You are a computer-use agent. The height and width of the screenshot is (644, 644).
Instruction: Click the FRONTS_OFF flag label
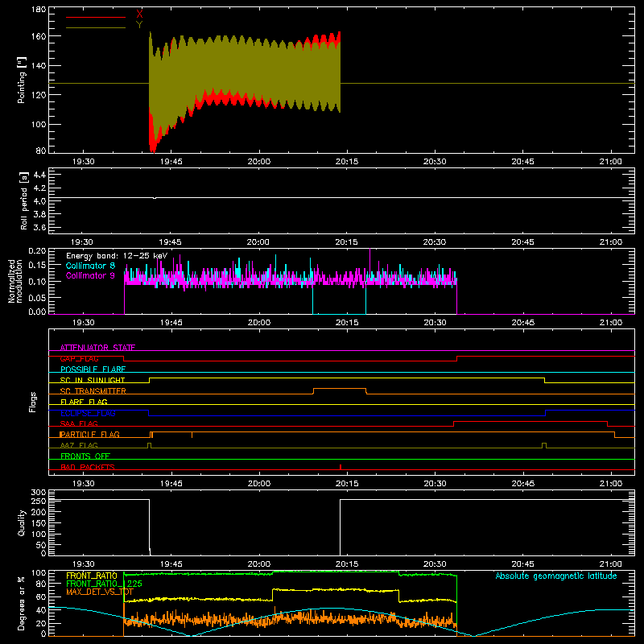coord(85,456)
